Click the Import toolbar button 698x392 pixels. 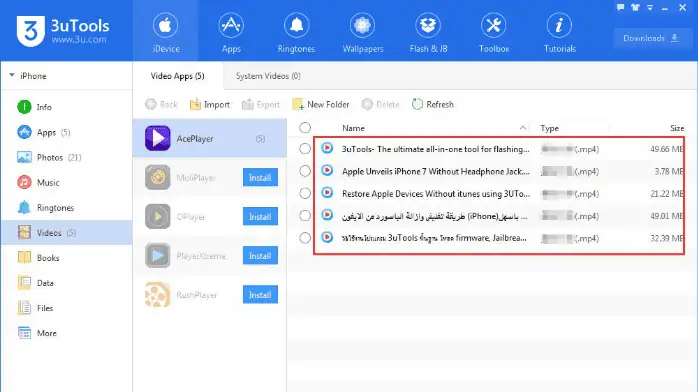(210, 105)
